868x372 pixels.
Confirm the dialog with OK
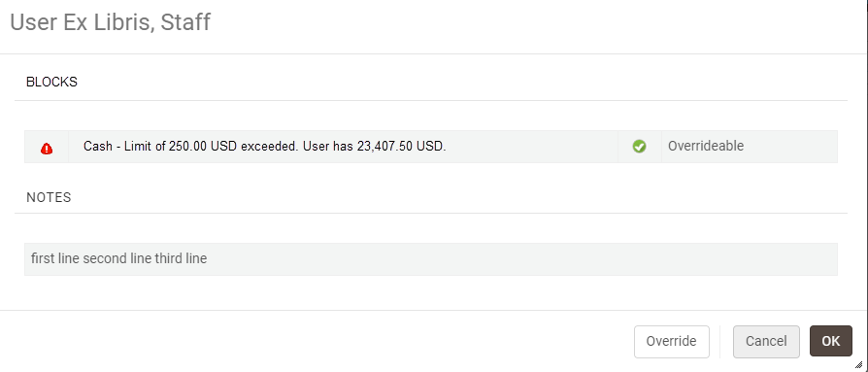[831, 341]
